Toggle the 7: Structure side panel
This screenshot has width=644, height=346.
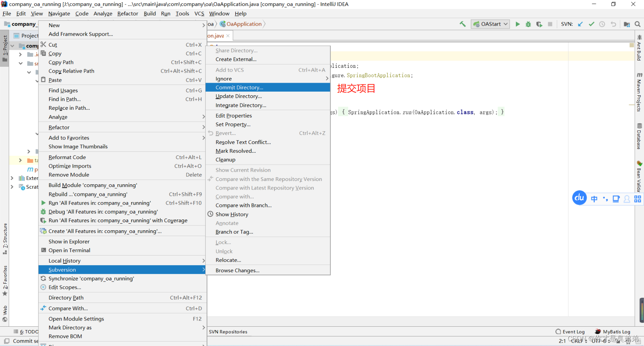coord(5,238)
